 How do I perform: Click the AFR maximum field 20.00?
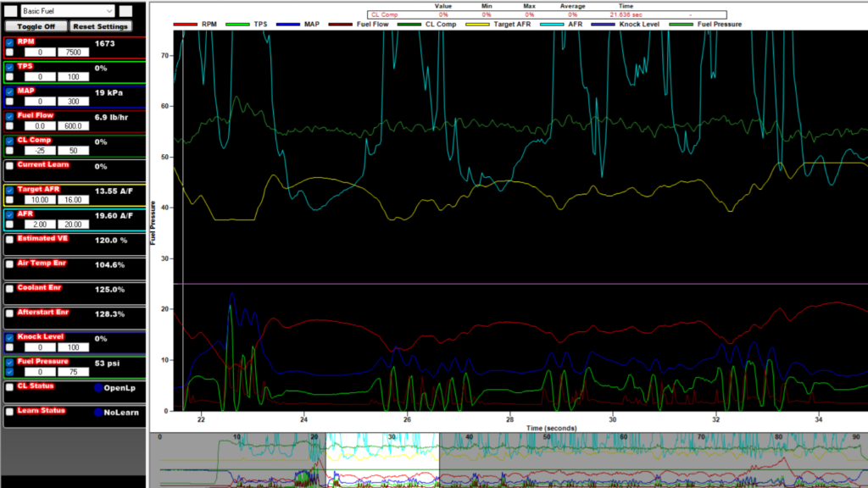(73, 224)
